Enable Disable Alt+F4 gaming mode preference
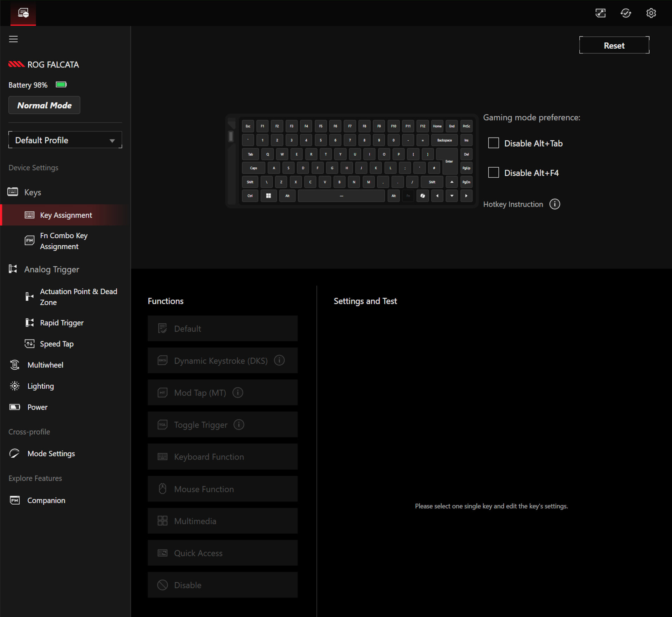The width and height of the screenshot is (672, 617). (x=493, y=172)
